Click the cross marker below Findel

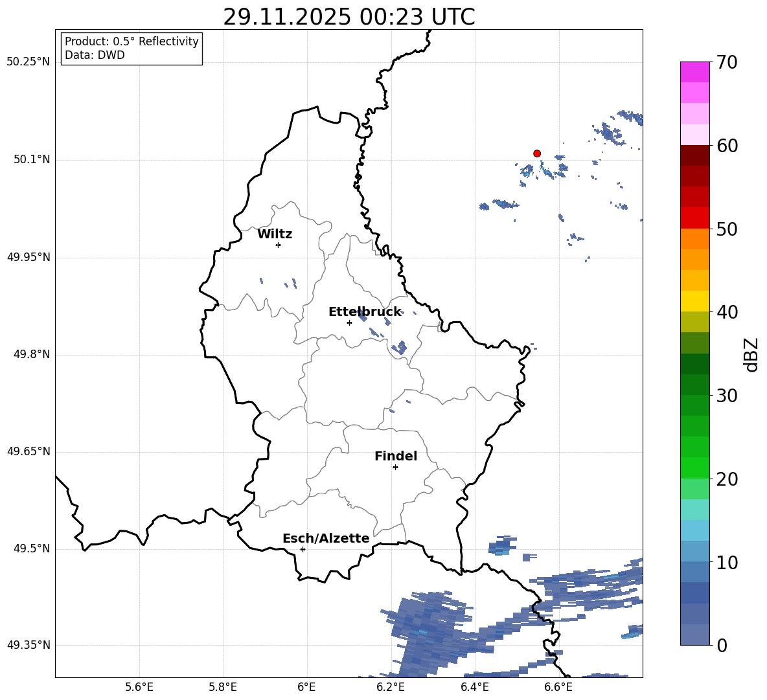(395, 468)
